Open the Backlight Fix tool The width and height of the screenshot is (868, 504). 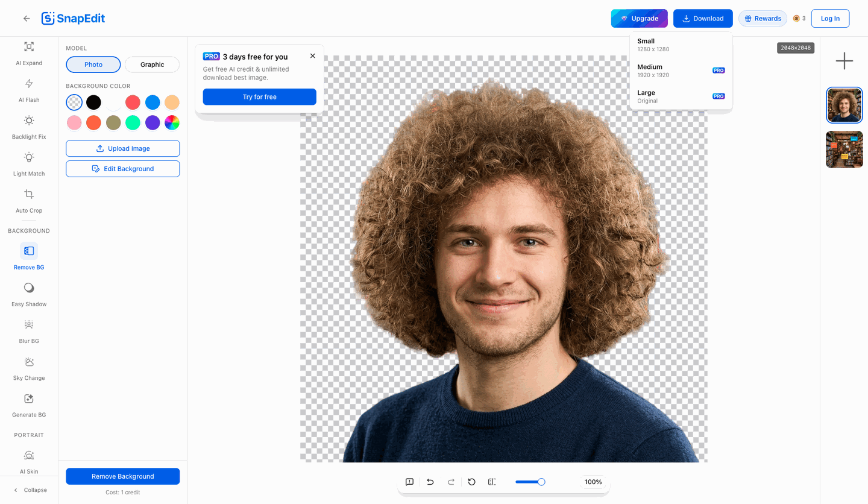point(29,127)
